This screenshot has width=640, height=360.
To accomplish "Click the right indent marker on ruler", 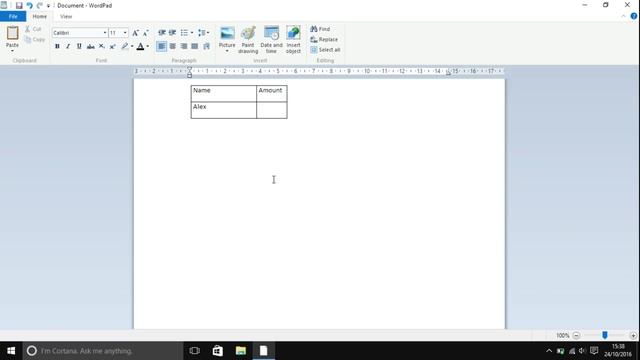I will click(x=448, y=73).
